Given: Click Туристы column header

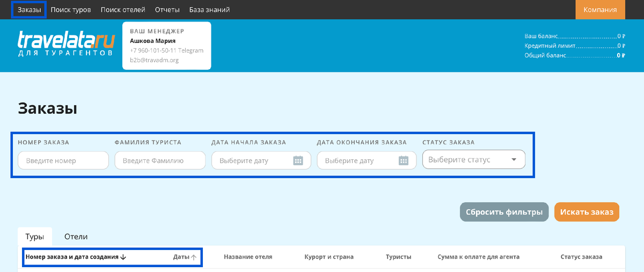Looking at the screenshot, I should point(399,257).
